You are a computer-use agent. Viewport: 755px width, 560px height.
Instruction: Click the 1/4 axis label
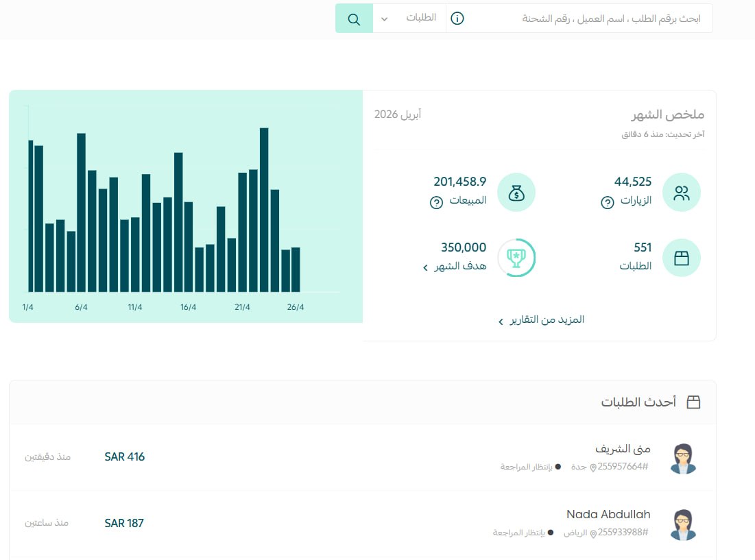[x=28, y=307]
